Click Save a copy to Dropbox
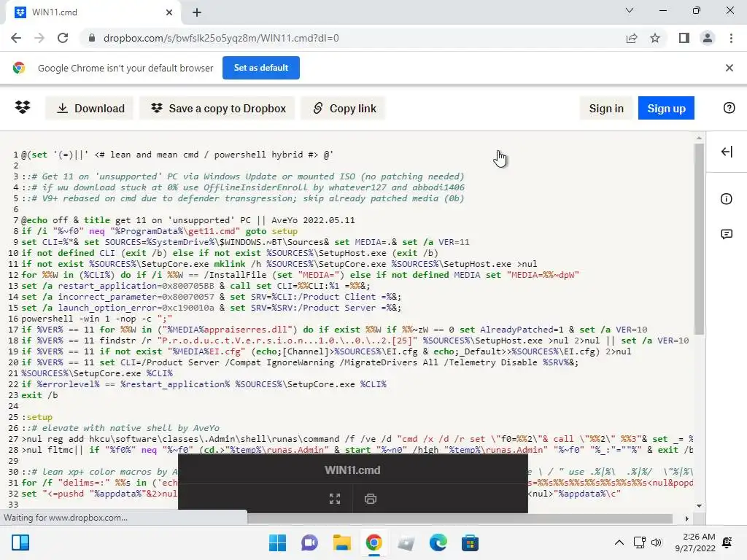This screenshot has height=560, width=747. tap(217, 108)
